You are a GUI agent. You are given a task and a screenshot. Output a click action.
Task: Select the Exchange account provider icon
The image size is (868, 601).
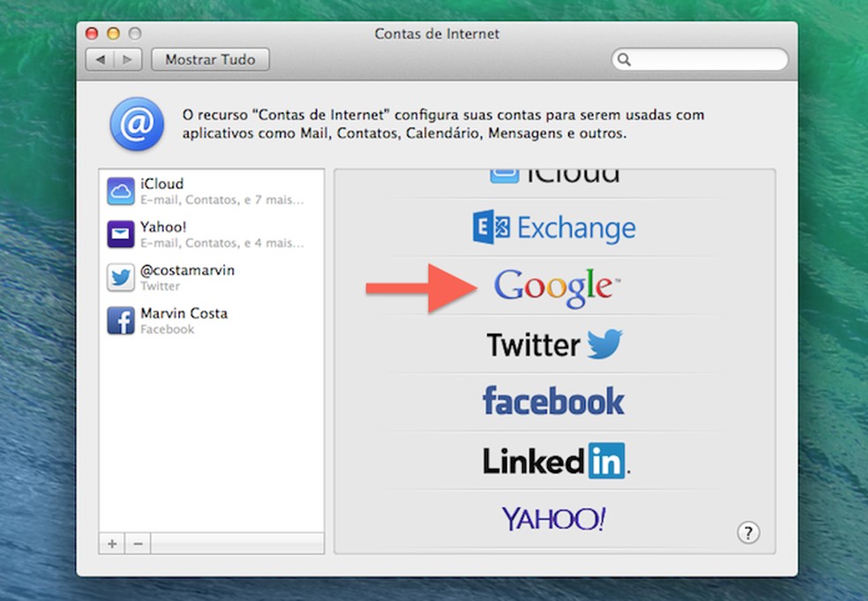(554, 228)
